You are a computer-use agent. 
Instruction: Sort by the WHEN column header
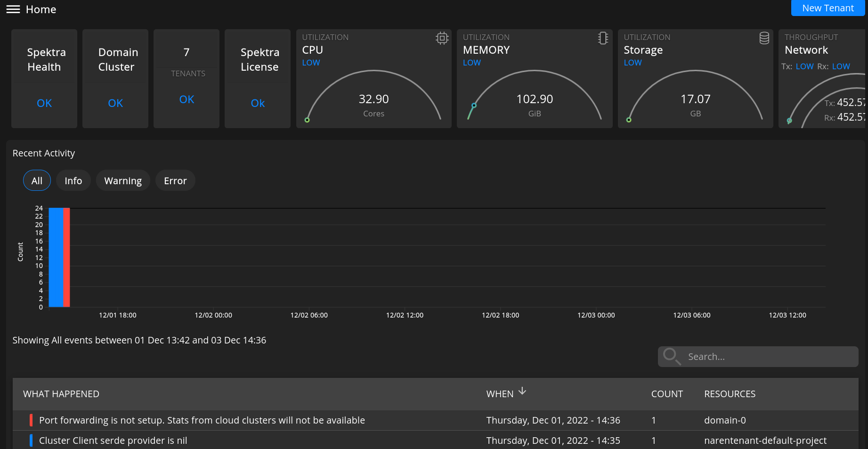[x=500, y=394]
